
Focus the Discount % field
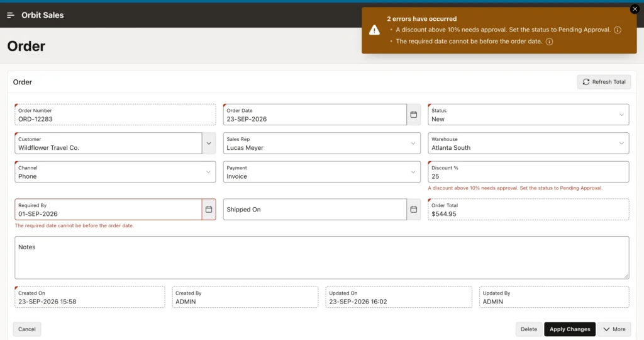[x=528, y=172]
